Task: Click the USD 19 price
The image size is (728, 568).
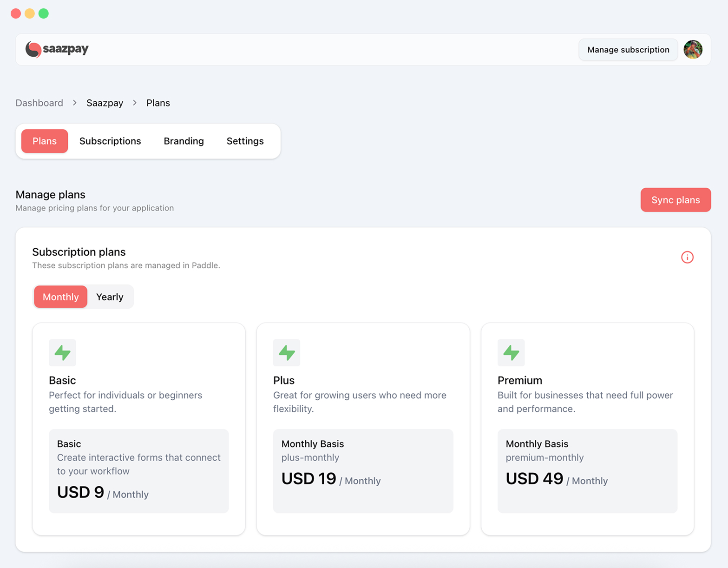Action: (308, 479)
